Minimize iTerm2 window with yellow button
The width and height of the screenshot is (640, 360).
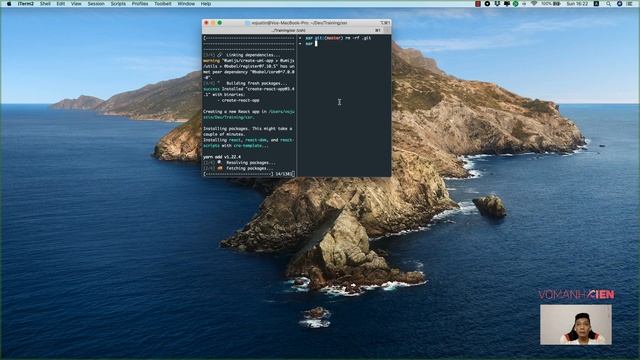click(213, 23)
